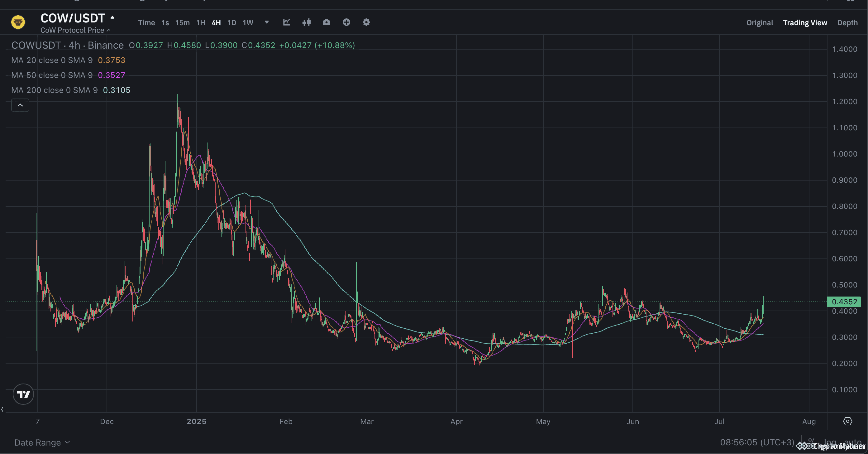The height and width of the screenshot is (454, 868).
Task: Click the May label on time axis
Action: [543, 421]
